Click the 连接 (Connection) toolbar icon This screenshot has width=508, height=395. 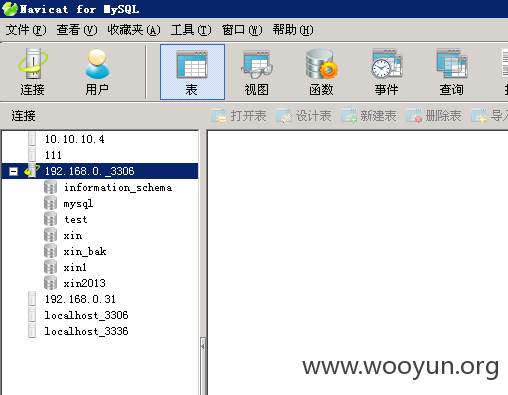point(32,72)
